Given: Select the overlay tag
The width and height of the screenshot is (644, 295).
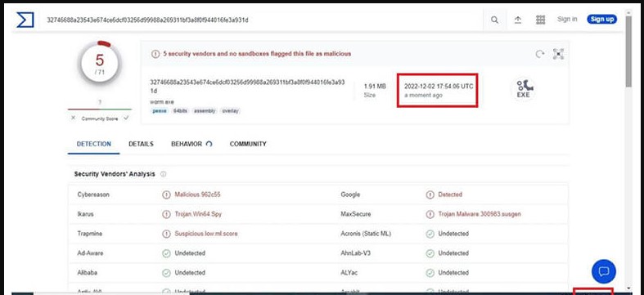Looking at the screenshot, I should pyautogui.click(x=231, y=111).
